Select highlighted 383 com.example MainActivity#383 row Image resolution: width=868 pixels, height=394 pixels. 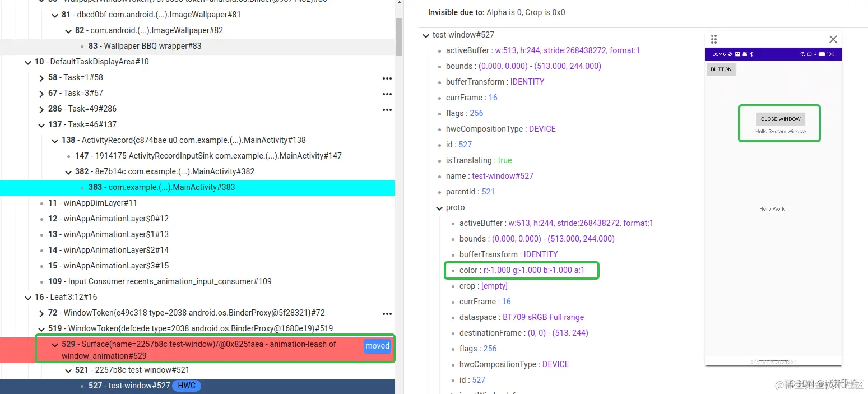[x=197, y=188]
